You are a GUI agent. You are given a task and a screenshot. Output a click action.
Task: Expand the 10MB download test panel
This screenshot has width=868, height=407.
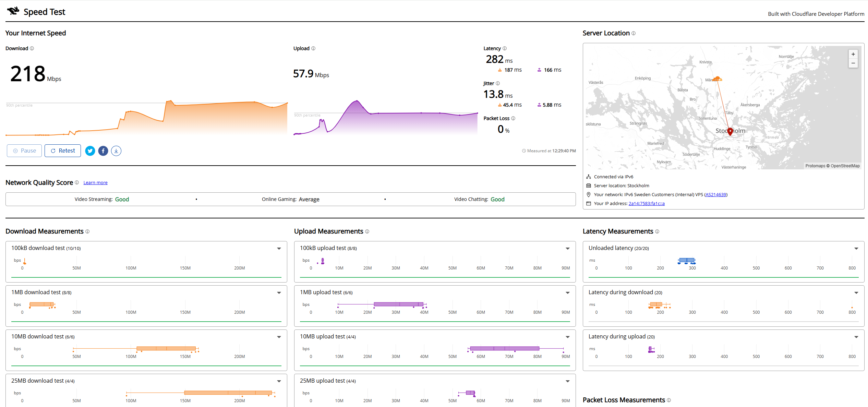(279, 337)
